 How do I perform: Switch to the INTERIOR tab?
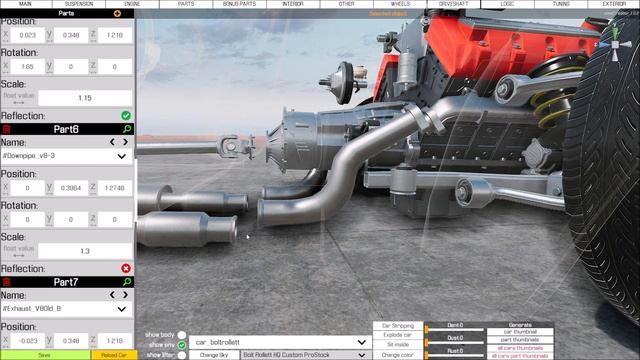293,4
